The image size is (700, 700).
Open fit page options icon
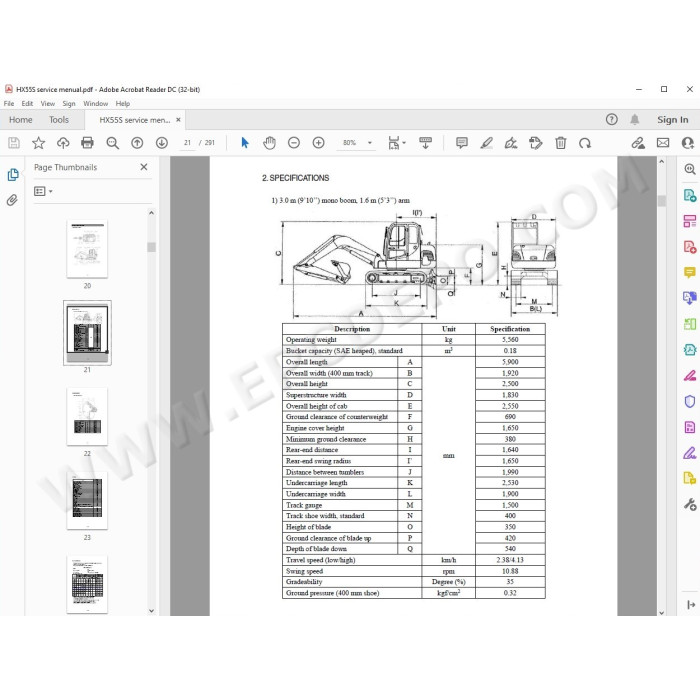[396, 143]
